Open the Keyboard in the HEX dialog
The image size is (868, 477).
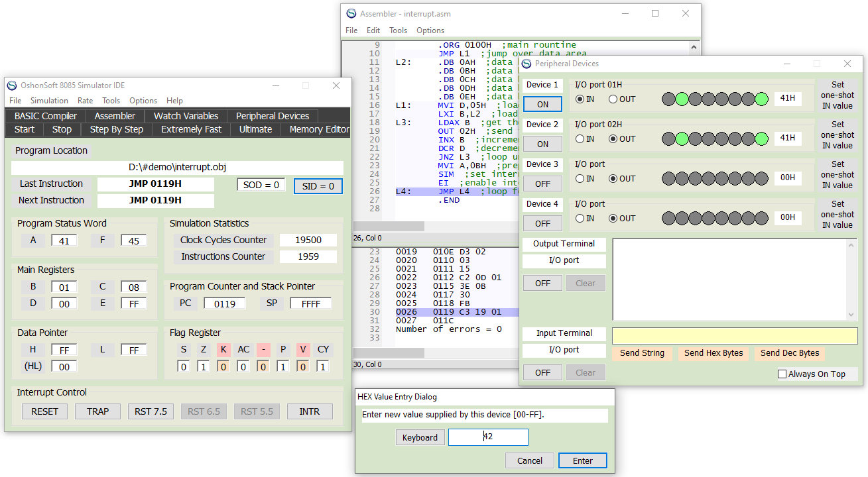click(x=420, y=437)
